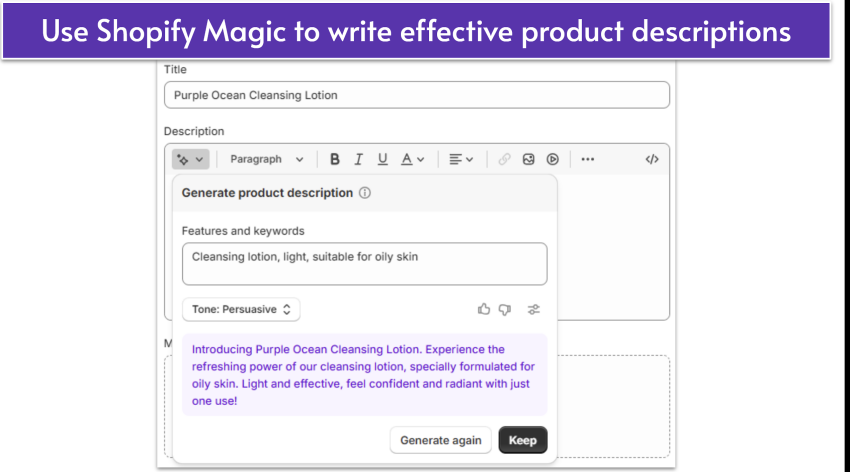Image resolution: width=850 pixels, height=472 pixels.
Task: Click the insert video icon
Action: [x=552, y=159]
